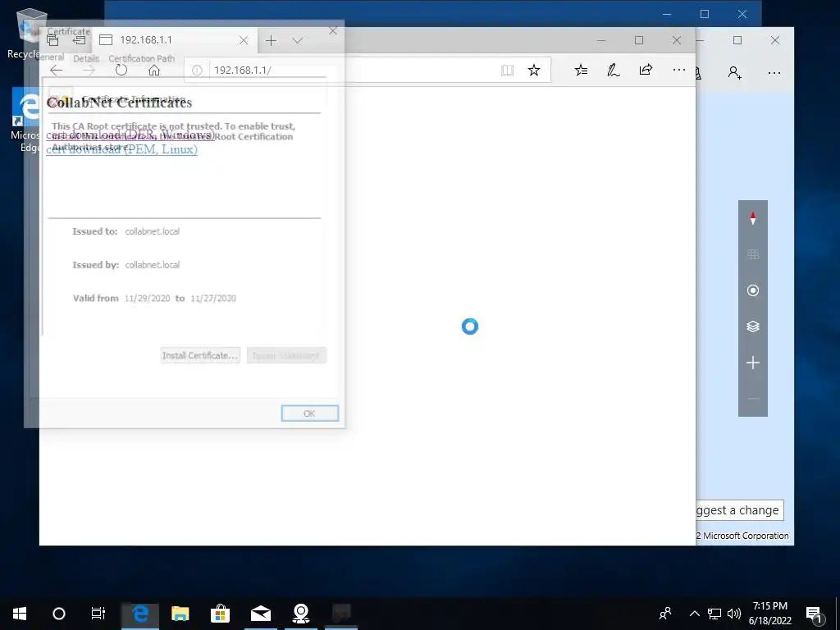Toggle tilt grid icon in Maps
840x630 pixels.
(x=753, y=254)
